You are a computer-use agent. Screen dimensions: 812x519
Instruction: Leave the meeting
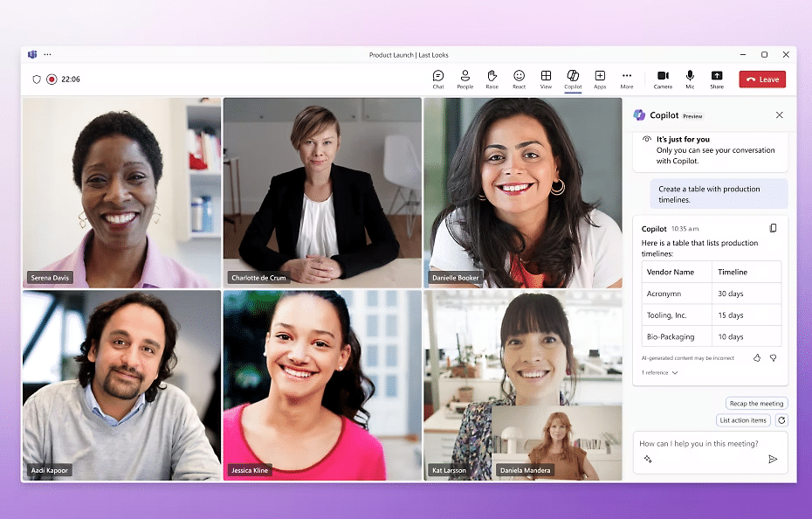[762, 80]
